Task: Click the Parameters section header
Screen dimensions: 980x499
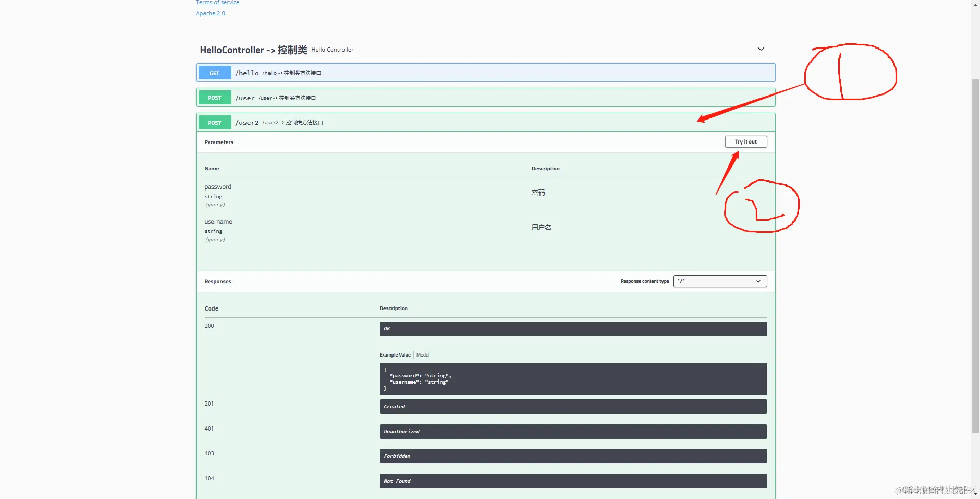Action: click(x=219, y=142)
